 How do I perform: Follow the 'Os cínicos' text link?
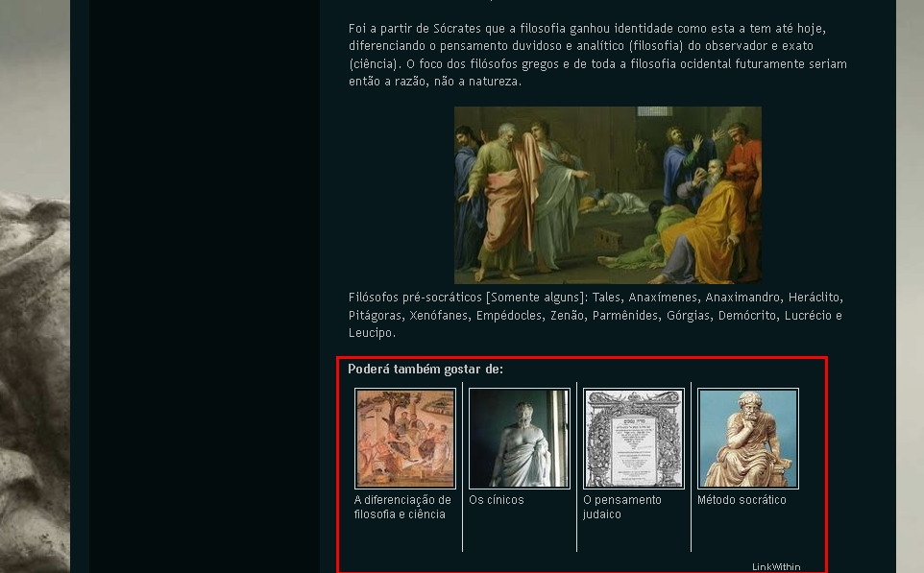pos(497,500)
